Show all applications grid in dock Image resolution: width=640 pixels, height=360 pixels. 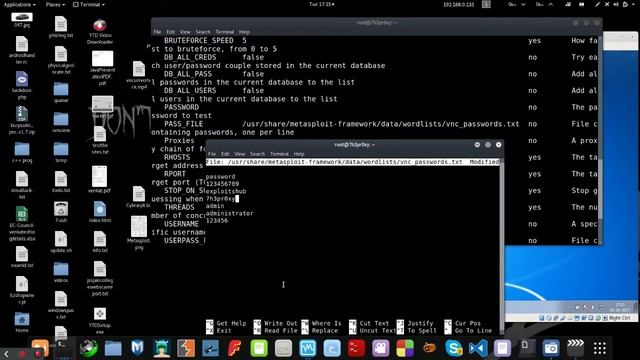[x=600, y=348]
